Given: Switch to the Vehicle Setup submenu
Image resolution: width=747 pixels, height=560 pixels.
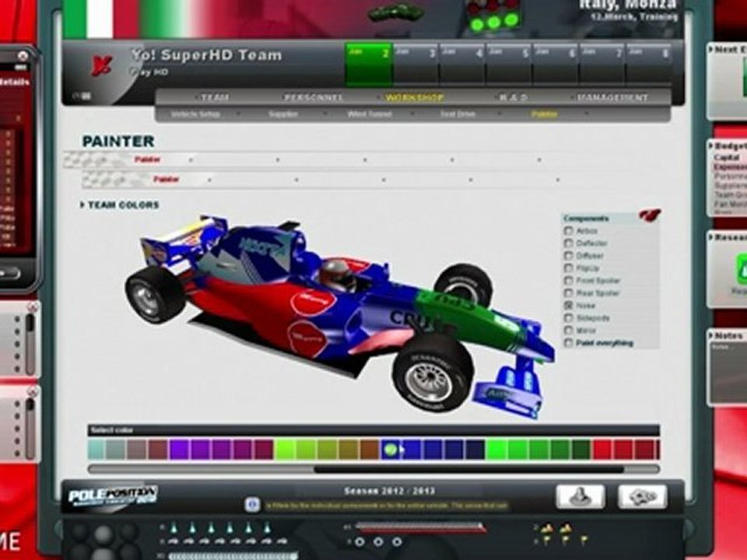Looking at the screenshot, I should 195,114.
